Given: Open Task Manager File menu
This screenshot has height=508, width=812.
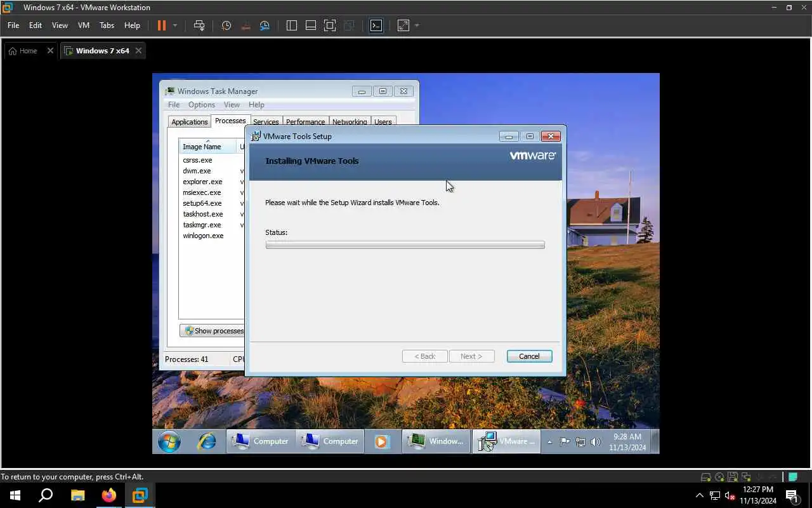Looking at the screenshot, I should (x=174, y=105).
